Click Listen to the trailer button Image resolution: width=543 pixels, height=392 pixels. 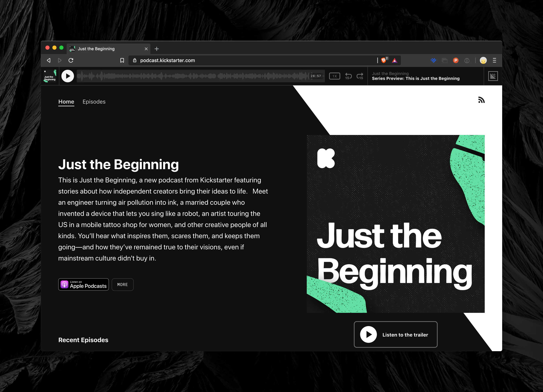(396, 334)
